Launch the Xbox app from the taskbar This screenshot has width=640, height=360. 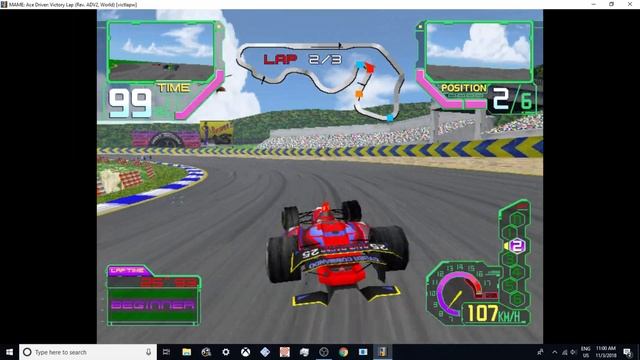click(245, 352)
